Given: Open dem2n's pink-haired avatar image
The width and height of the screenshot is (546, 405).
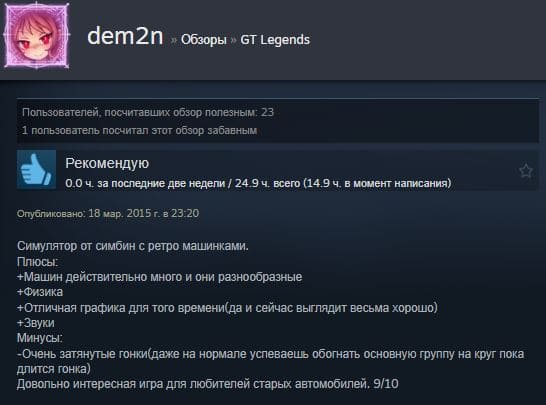Looking at the screenshot, I should (37, 36).
